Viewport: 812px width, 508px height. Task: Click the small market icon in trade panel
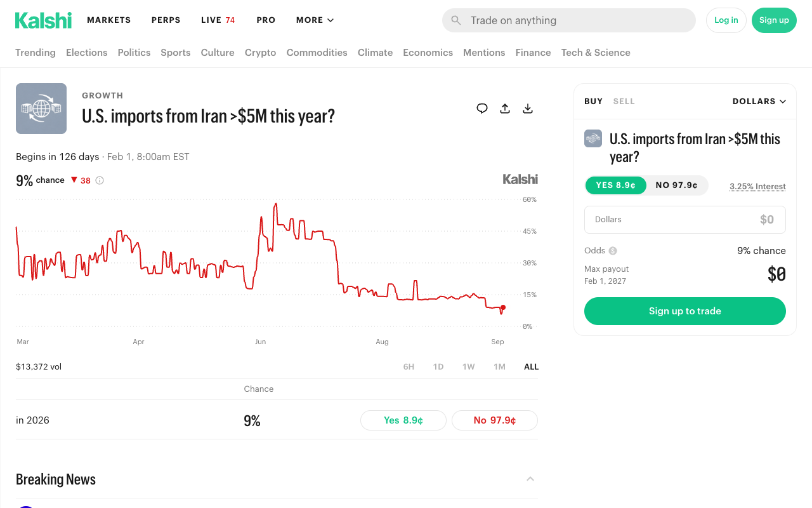[x=593, y=138]
